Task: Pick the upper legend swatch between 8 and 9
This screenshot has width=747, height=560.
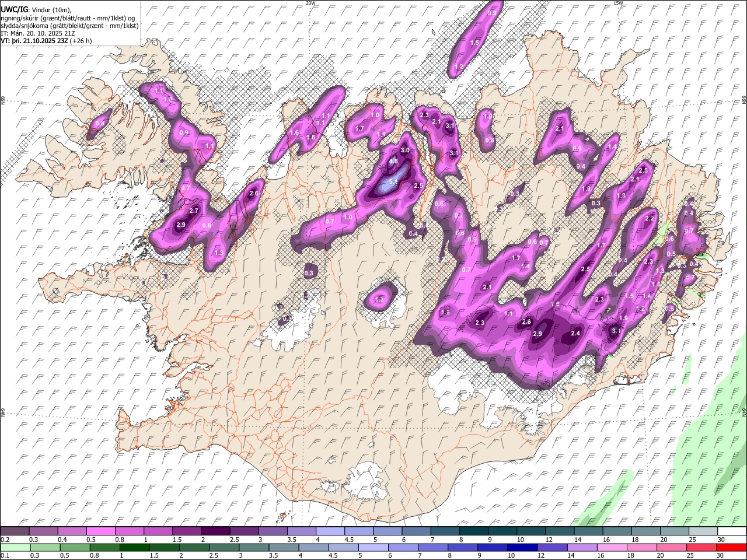Action: [x=473, y=531]
